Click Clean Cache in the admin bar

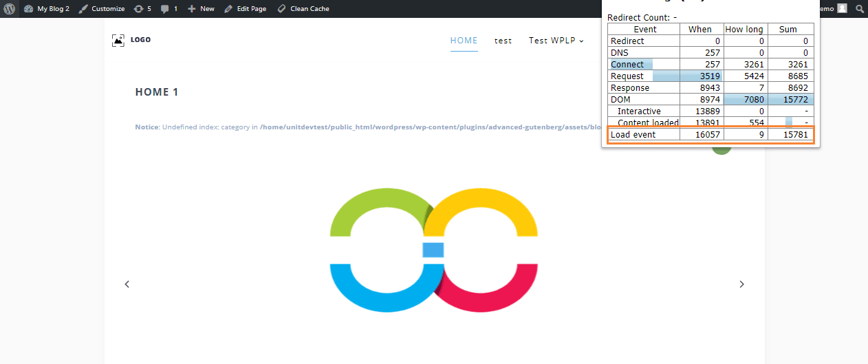(303, 9)
